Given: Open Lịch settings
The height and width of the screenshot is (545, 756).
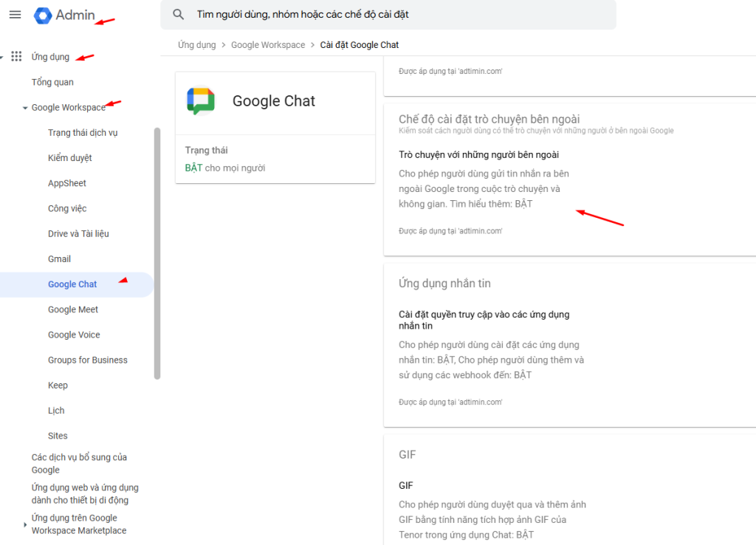Looking at the screenshot, I should [x=56, y=411].
